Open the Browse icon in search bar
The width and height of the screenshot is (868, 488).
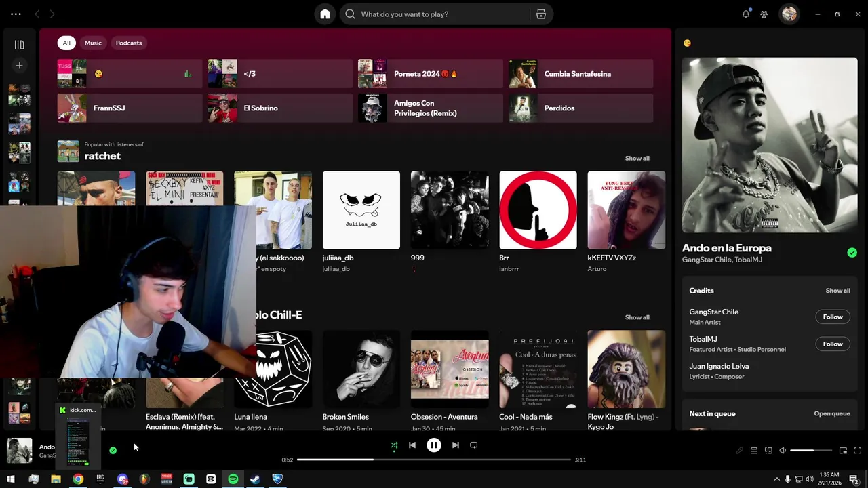[541, 14]
